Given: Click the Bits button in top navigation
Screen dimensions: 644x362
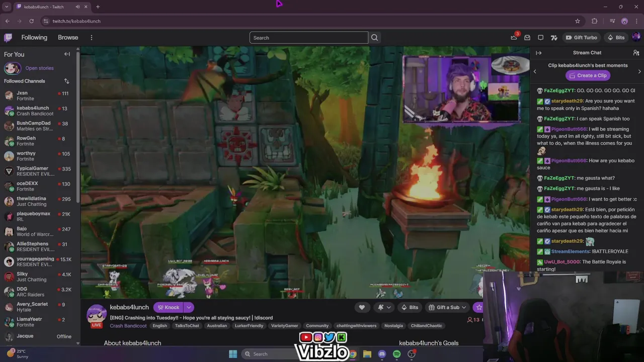Looking at the screenshot, I should pyautogui.click(x=616, y=38).
